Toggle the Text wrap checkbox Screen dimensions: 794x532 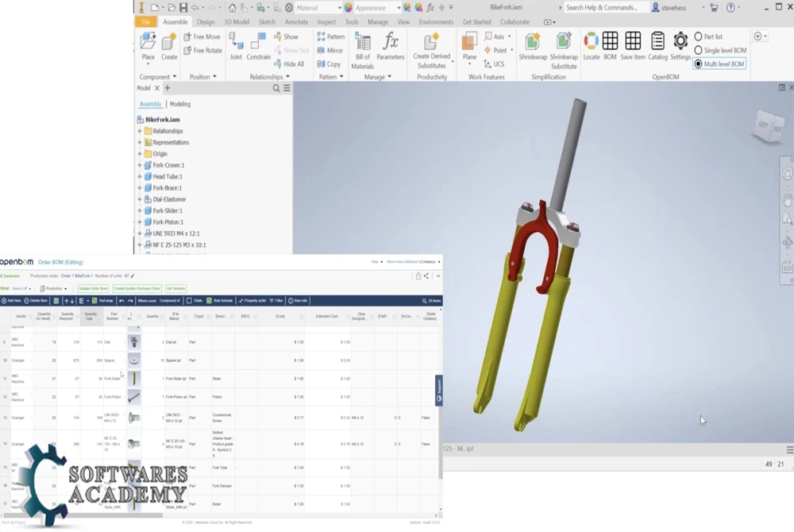(94, 301)
